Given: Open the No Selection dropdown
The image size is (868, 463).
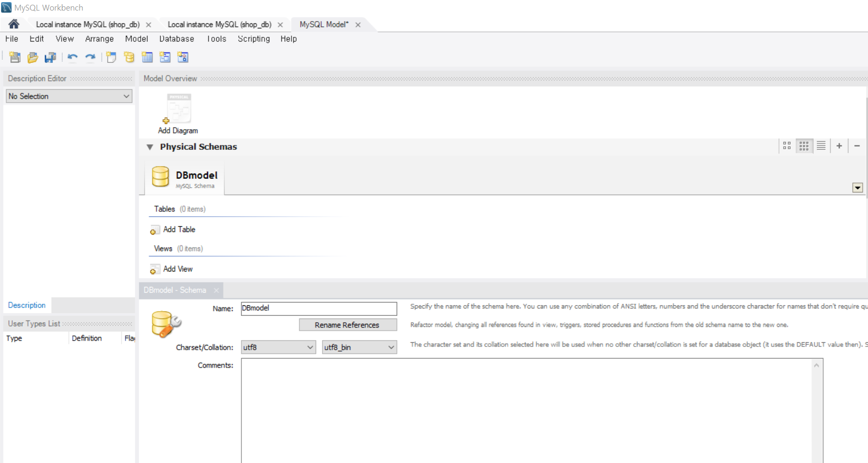Looking at the screenshot, I should pyautogui.click(x=69, y=96).
